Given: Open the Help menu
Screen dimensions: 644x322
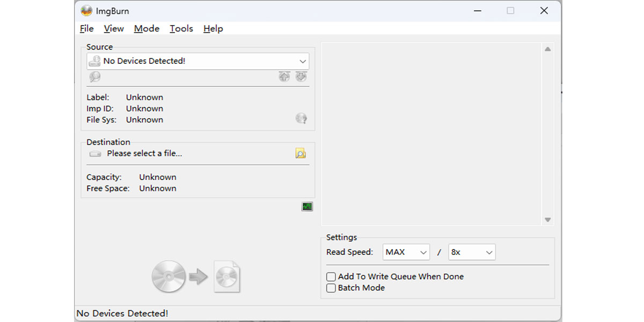Looking at the screenshot, I should point(213,29).
